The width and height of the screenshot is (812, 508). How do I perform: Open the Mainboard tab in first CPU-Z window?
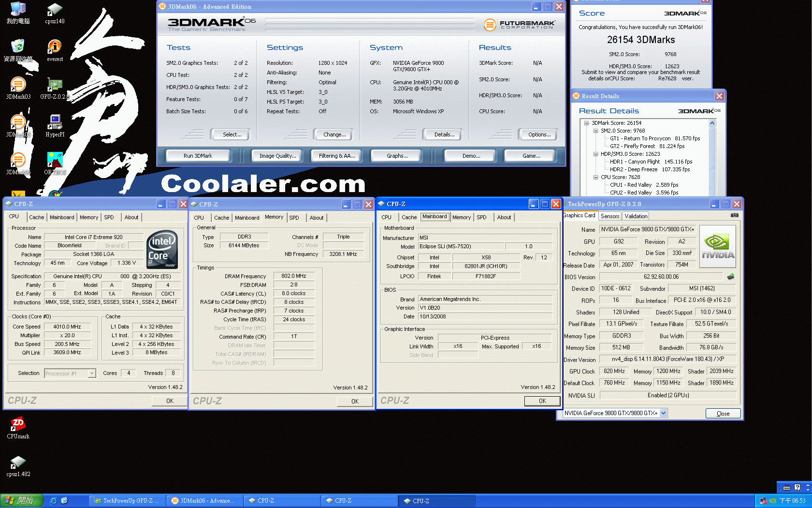62,217
